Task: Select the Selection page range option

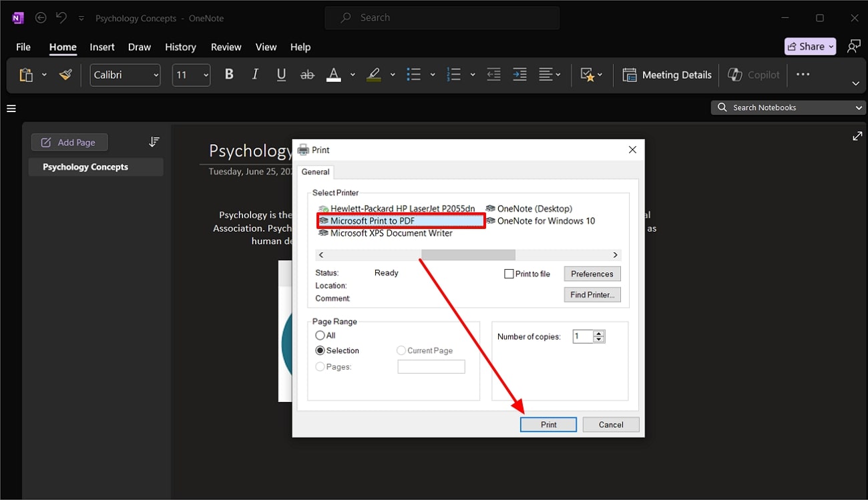Action: pos(320,350)
